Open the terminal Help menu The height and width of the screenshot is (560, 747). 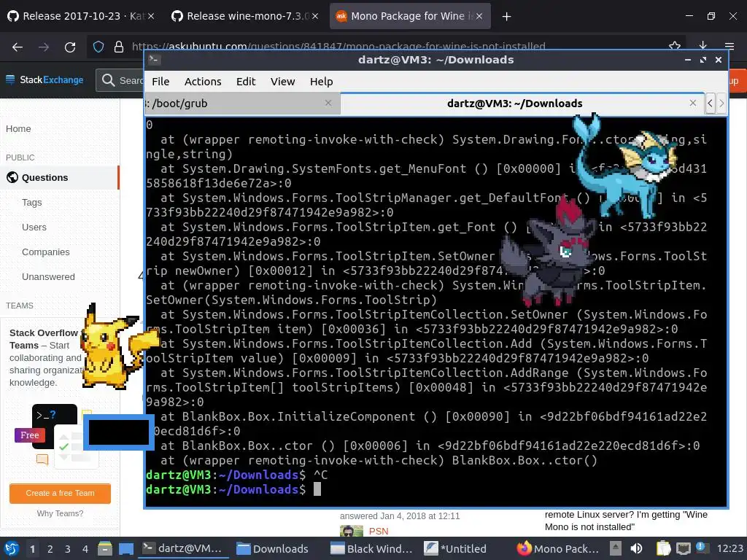(322, 82)
